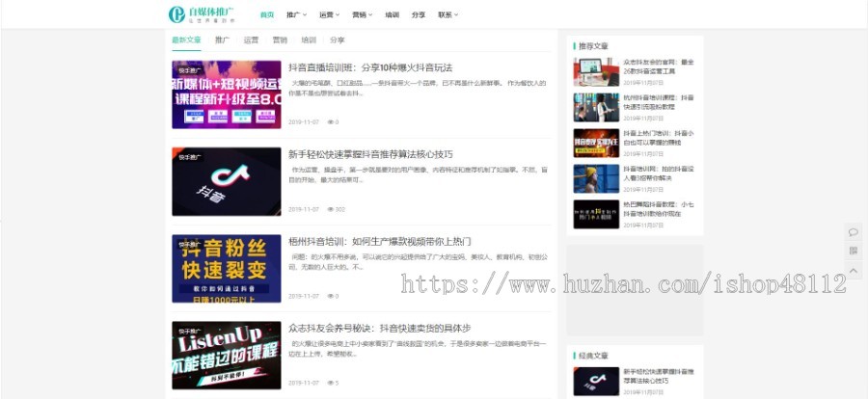Open 经典文章 link 新手轻松快速掌握抖音推荐
This screenshot has height=399, width=868.
click(658, 376)
